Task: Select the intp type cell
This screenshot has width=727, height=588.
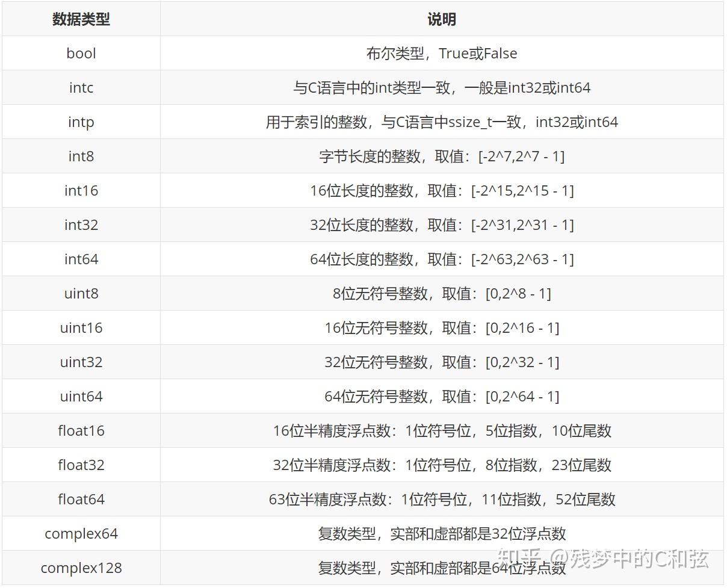Action: click(x=80, y=122)
